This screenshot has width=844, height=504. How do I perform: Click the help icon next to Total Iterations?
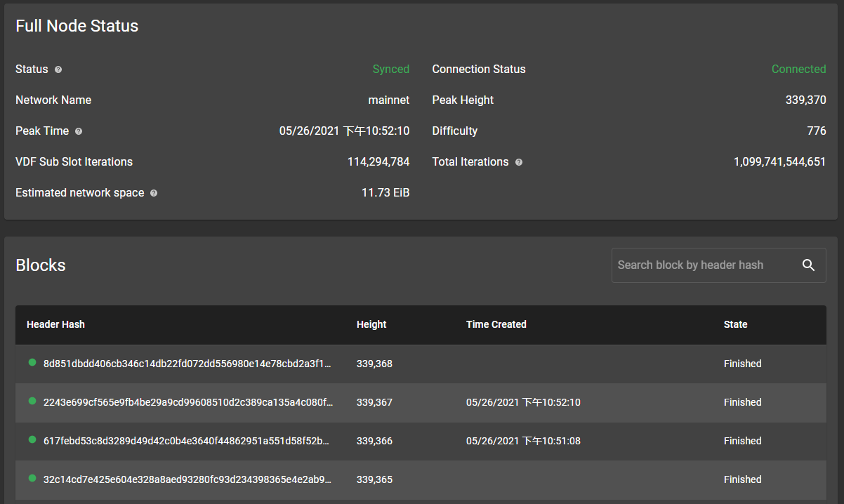click(x=519, y=162)
